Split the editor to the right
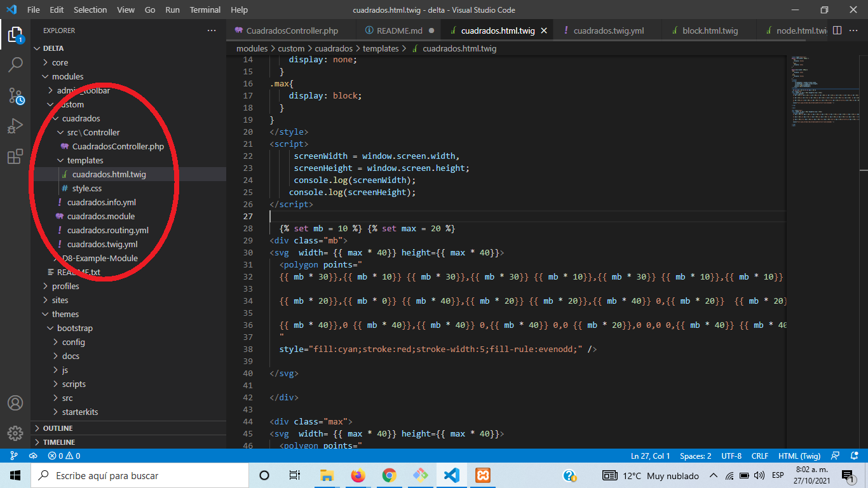The width and height of the screenshot is (868, 488). click(837, 30)
